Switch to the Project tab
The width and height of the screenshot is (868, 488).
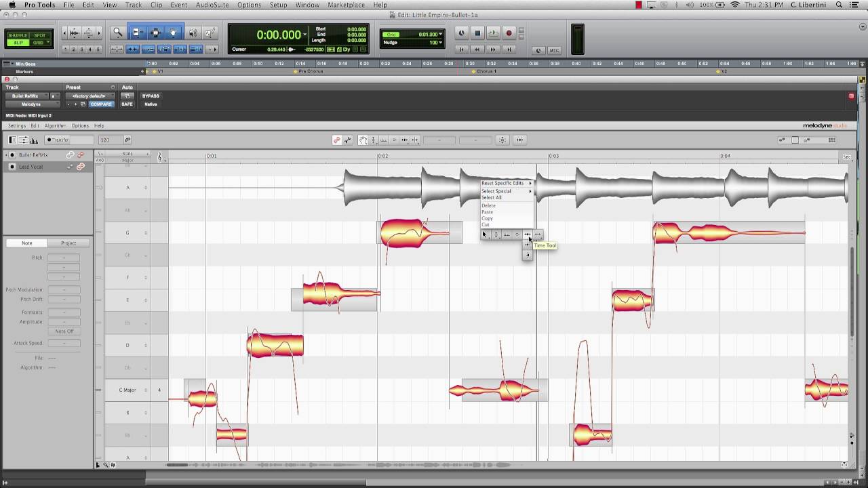coord(68,243)
